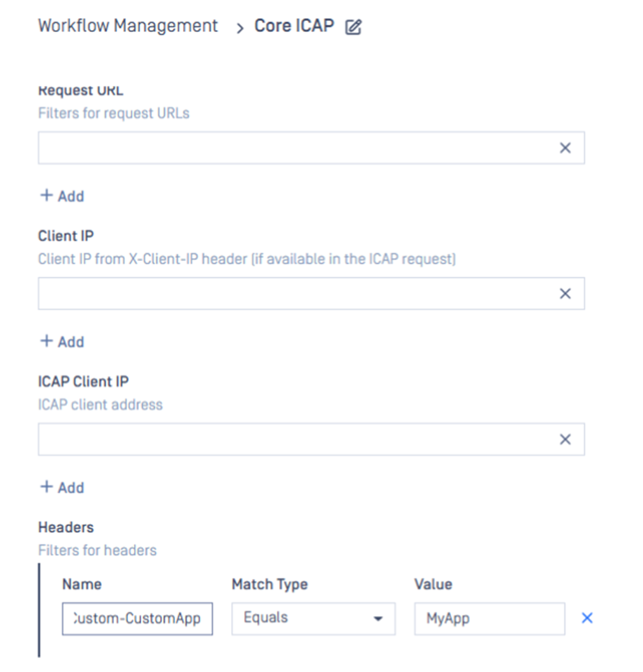643x672 pixels.
Task: Select the Core ICAP breadcrumb title
Action: [295, 26]
